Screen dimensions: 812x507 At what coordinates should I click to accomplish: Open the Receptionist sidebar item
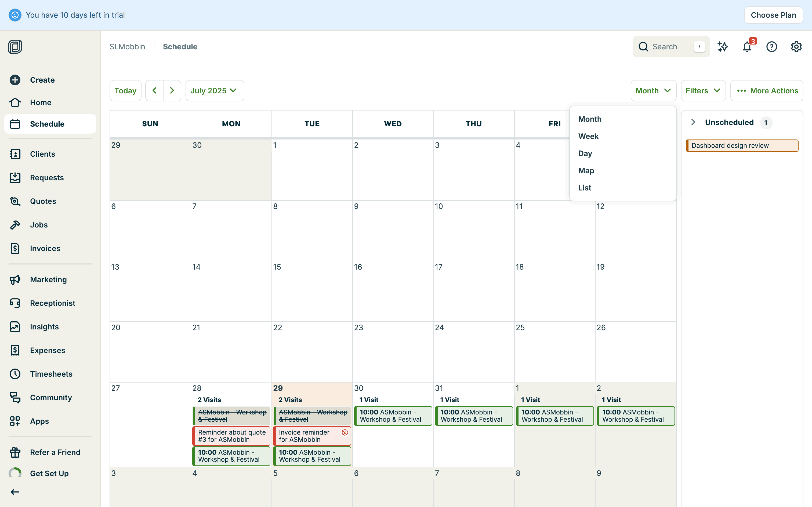52,303
